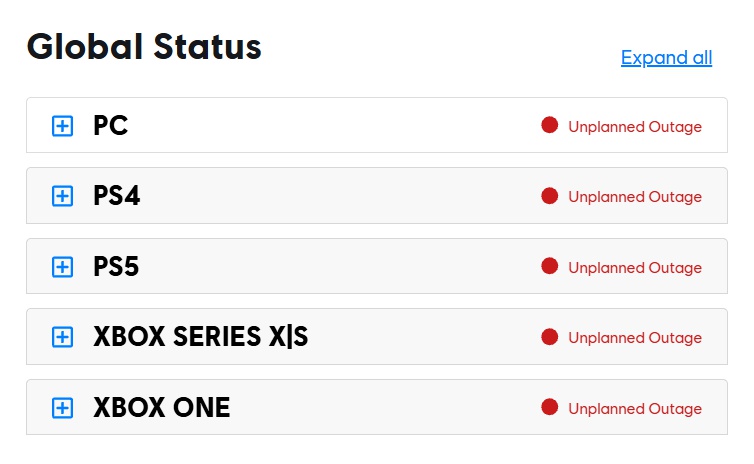
Task: Click Unplanned Outage text for PC
Action: point(635,127)
